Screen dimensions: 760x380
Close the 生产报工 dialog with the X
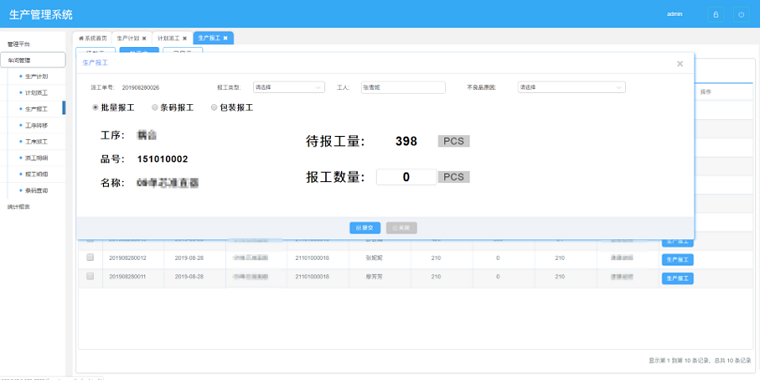[x=680, y=63]
